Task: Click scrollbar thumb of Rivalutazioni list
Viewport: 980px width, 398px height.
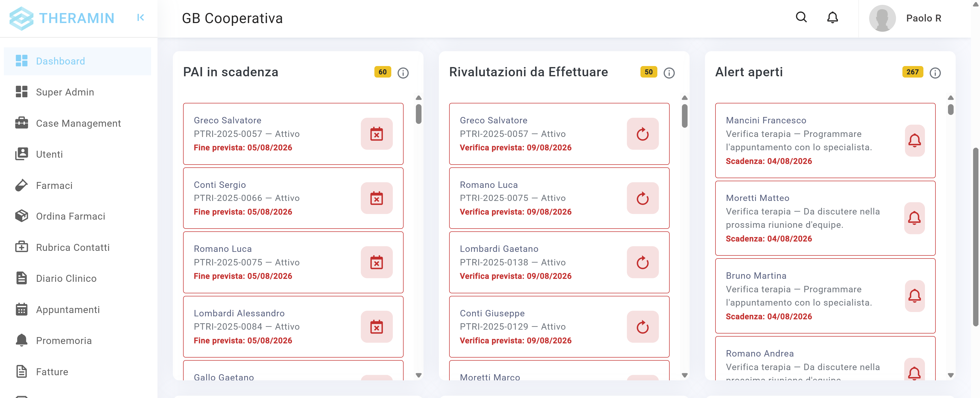Action: point(684,116)
